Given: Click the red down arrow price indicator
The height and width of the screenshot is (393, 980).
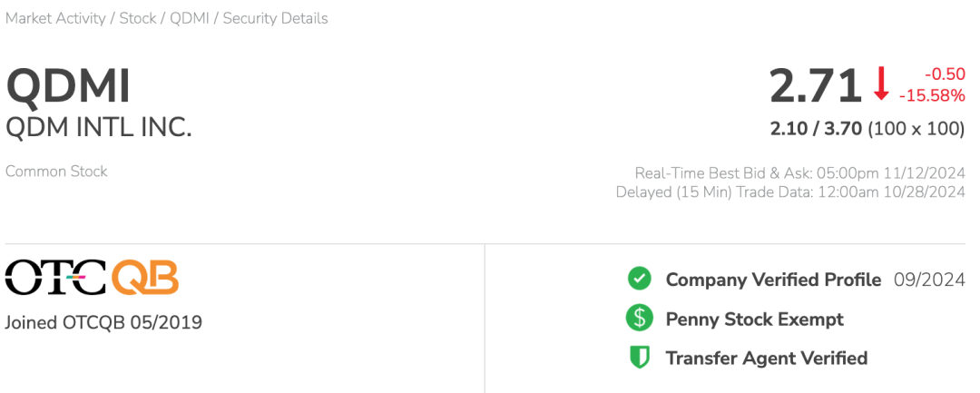Looking at the screenshot, I should [x=880, y=85].
